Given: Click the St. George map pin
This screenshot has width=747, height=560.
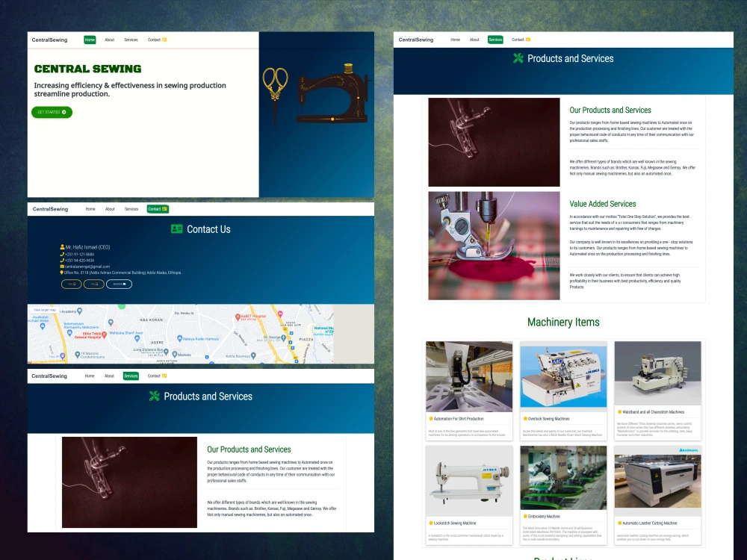Looking at the screenshot, I should tap(284, 337).
